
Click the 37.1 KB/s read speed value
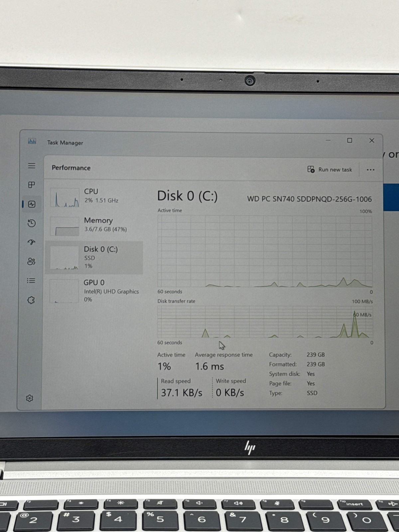click(x=182, y=393)
